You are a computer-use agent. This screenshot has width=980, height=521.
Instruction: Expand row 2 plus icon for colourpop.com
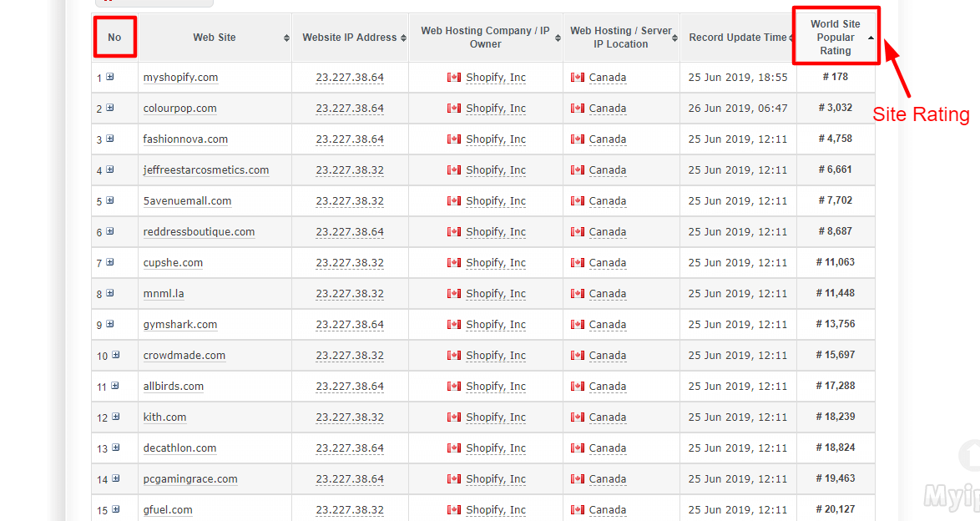[110, 108]
